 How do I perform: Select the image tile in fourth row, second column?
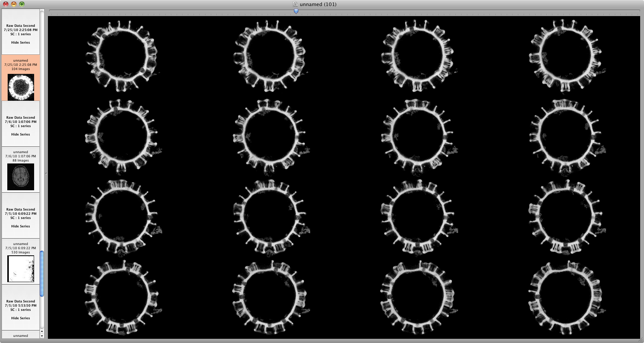click(x=270, y=298)
